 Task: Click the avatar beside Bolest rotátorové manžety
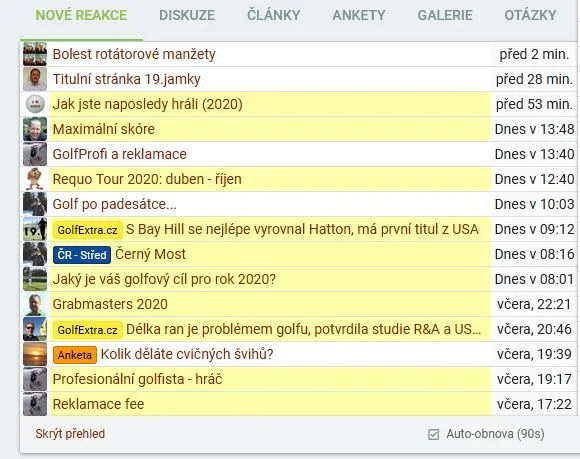click(35, 54)
